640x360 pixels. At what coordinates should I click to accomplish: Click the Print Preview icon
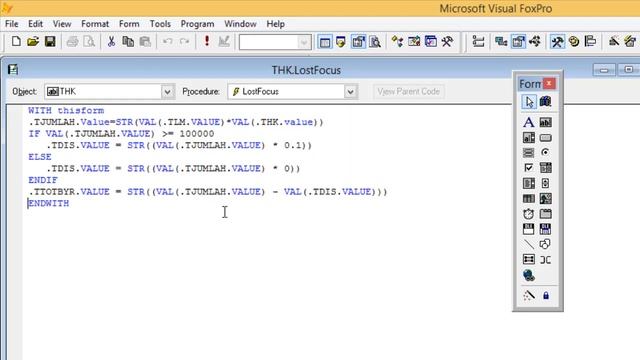pyautogui.click(x=89, y=41)
